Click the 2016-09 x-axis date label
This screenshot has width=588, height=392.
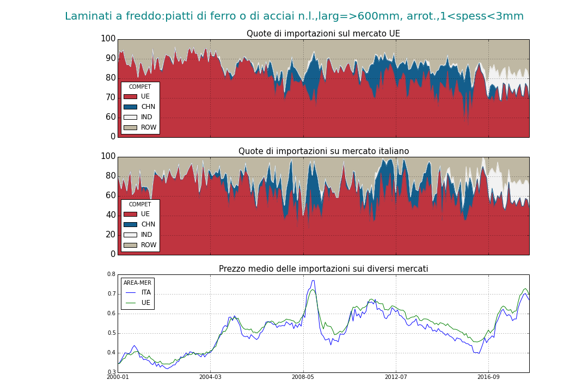point(488,377)
